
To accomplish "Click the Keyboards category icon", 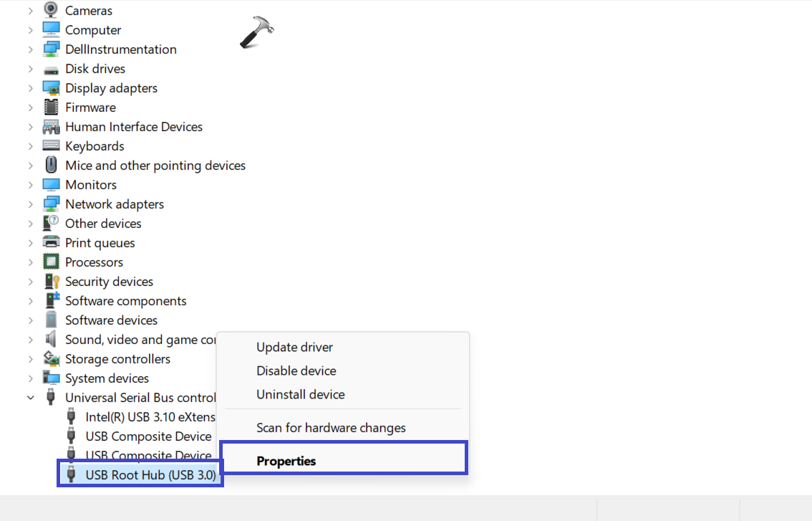I will pyautogui.click(x=51, y=146).
